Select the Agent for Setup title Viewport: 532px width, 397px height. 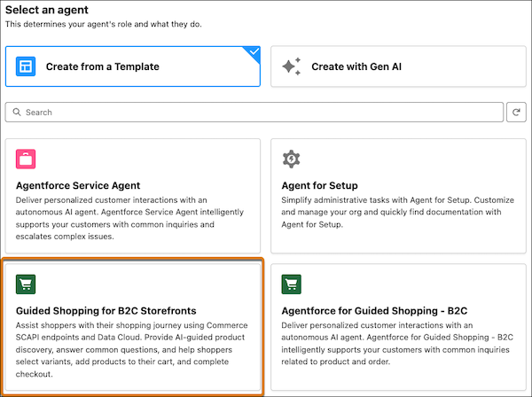click(x=319, y=185)
